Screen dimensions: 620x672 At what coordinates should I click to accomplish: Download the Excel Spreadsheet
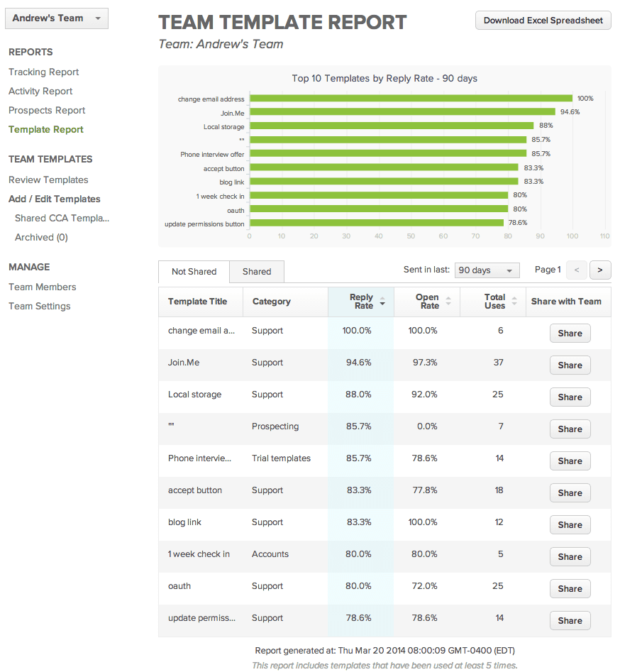543,21
